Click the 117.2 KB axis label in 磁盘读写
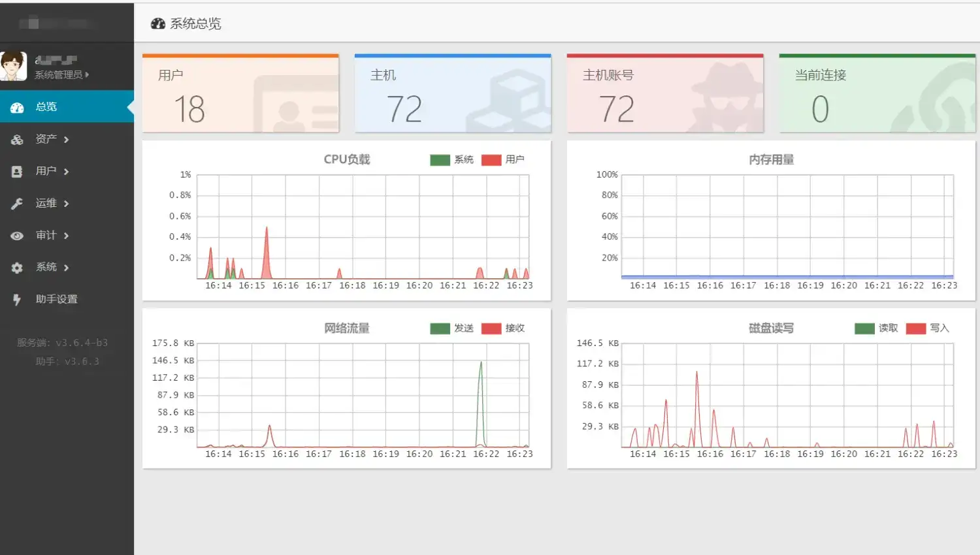 [598, 364]
